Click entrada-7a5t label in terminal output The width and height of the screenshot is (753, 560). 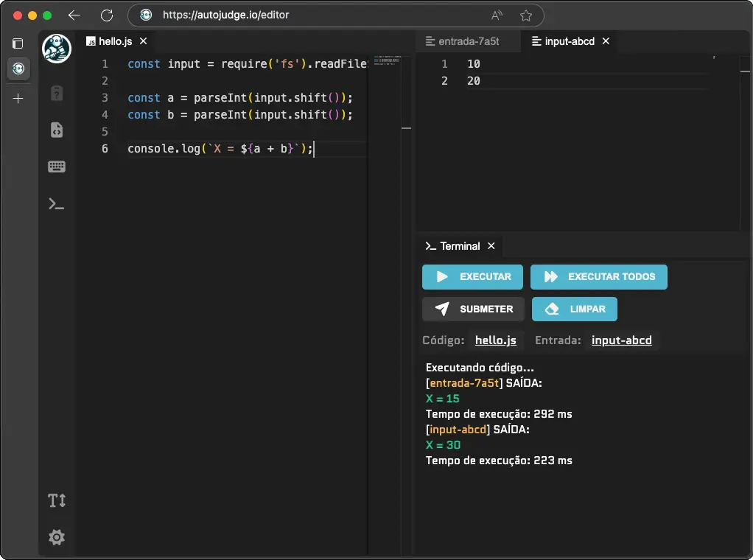[464, 382]
